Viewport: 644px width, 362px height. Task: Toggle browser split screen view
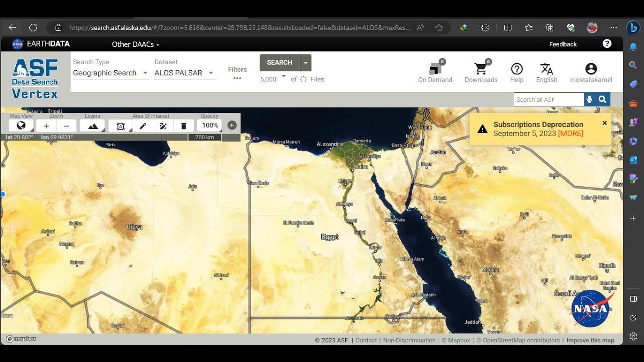coord(508,28)
